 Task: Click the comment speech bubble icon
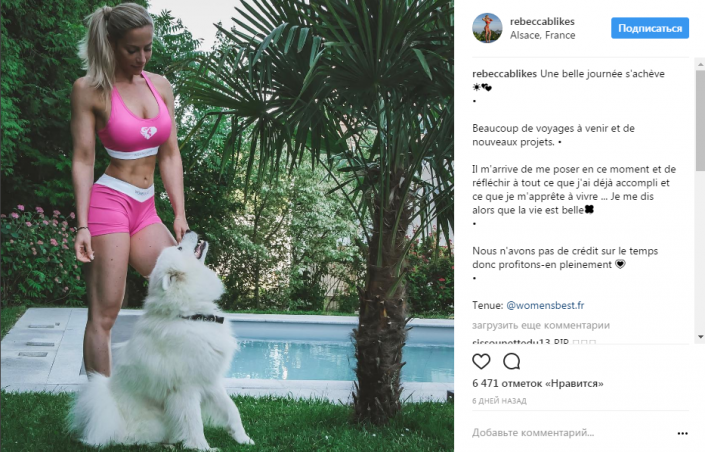(x=512, y=361)
